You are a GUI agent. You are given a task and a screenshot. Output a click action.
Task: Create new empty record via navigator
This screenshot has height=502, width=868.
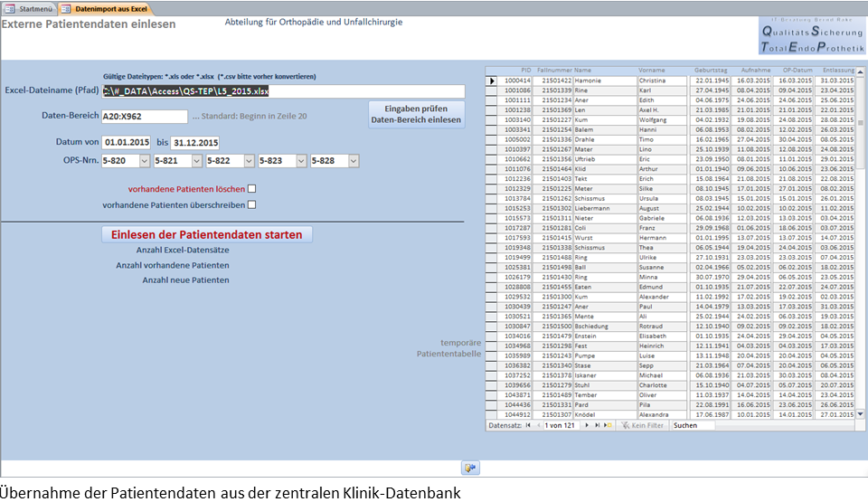coord(608,425)
